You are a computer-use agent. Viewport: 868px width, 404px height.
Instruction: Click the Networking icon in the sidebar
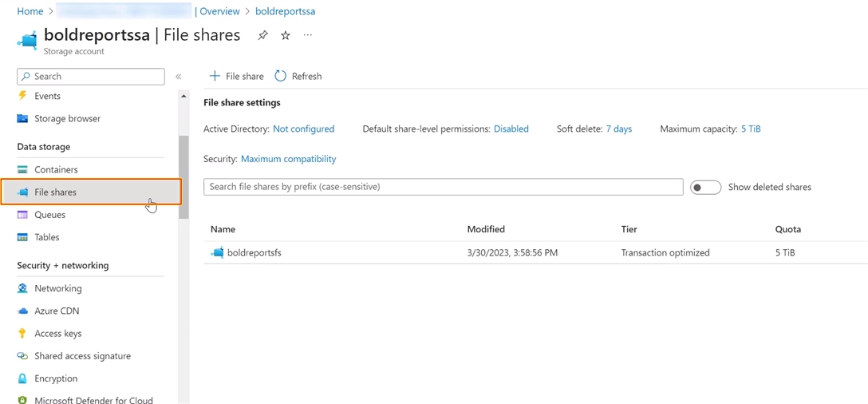pos(22,288)
